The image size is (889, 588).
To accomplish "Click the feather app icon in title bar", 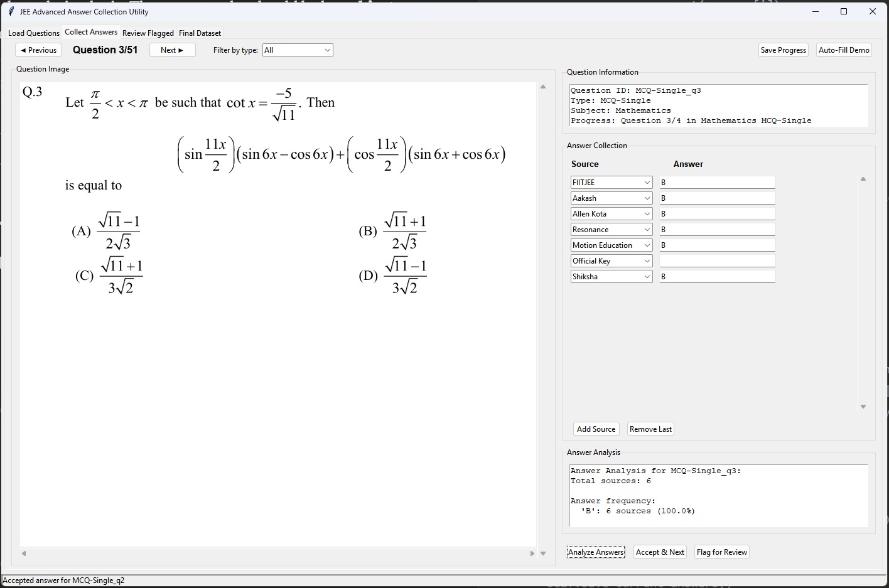I will click(x=11, y=11).
